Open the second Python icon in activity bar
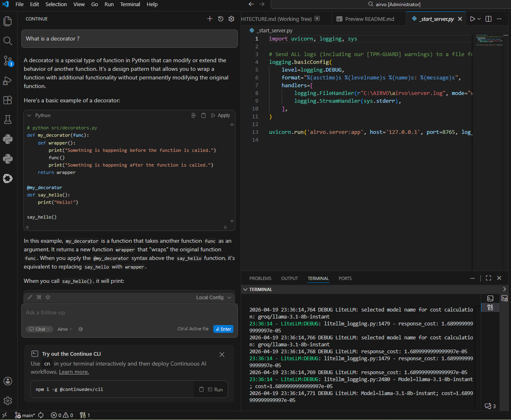Image resolution: width=511 pixels, height=420 pixels. tap(8, 159)
